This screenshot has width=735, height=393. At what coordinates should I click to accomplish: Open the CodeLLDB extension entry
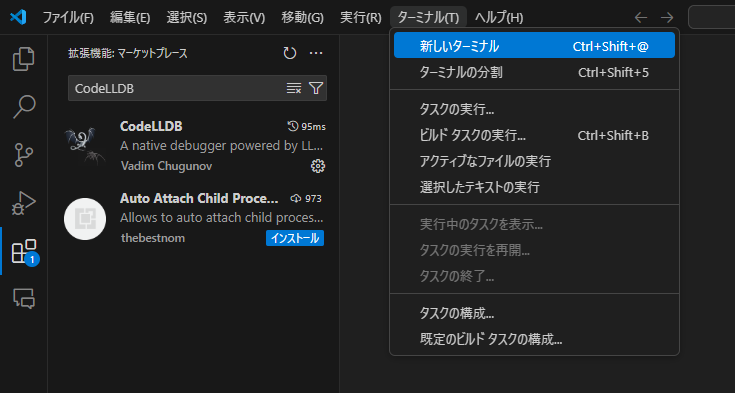click(x=194, y=146)
